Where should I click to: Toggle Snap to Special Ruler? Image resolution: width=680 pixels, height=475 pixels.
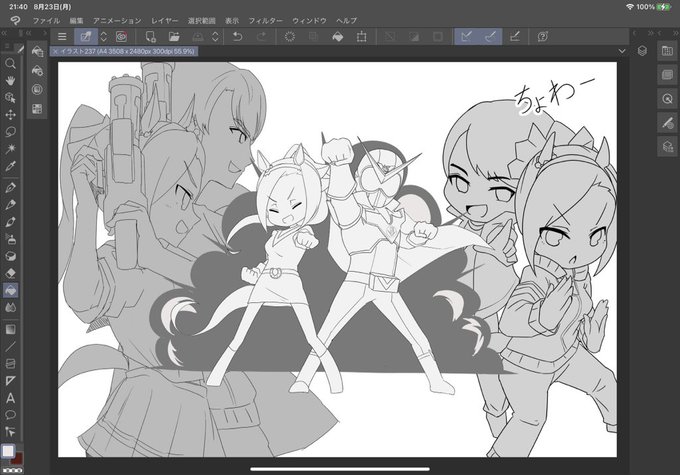[x=490, y=37]
